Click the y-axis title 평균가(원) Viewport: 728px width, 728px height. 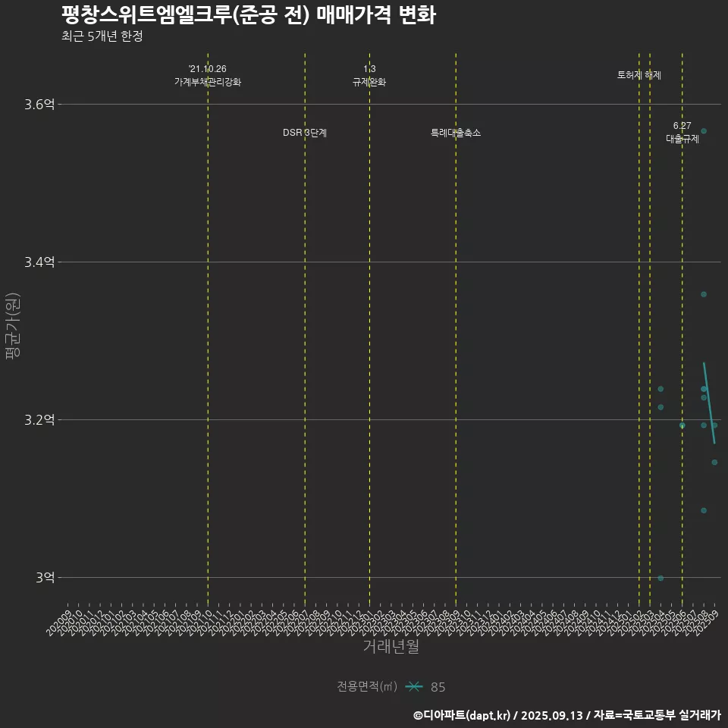pos(13,326)
